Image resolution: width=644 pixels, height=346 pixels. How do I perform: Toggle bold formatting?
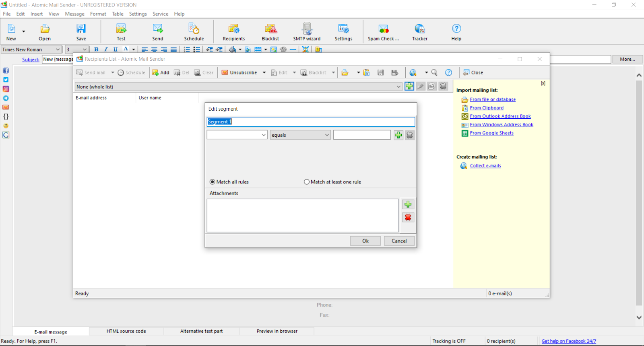pos(96,49)
